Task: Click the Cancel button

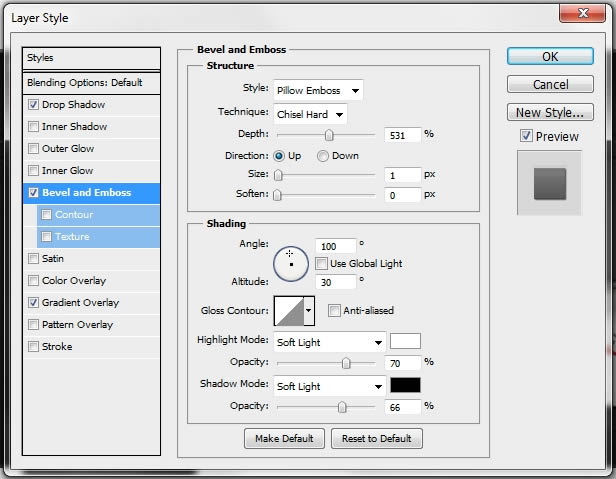Action: tap(550, 84)
